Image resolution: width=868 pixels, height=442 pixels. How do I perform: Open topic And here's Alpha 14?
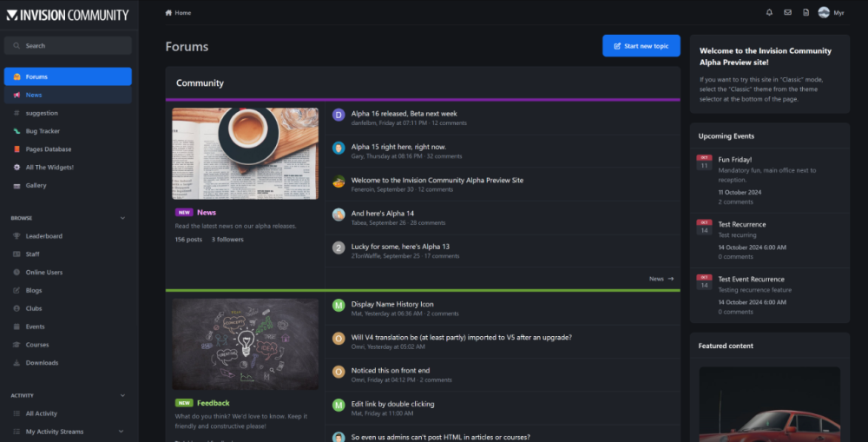[x=383, y=214]
